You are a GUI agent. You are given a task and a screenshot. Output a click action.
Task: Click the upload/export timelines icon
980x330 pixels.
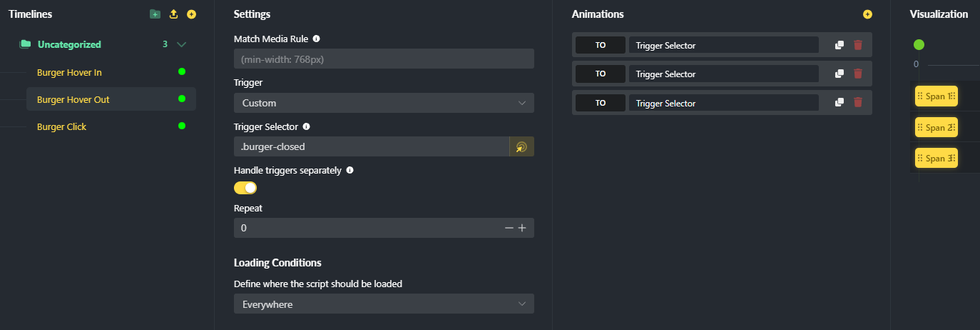[173, 14]
